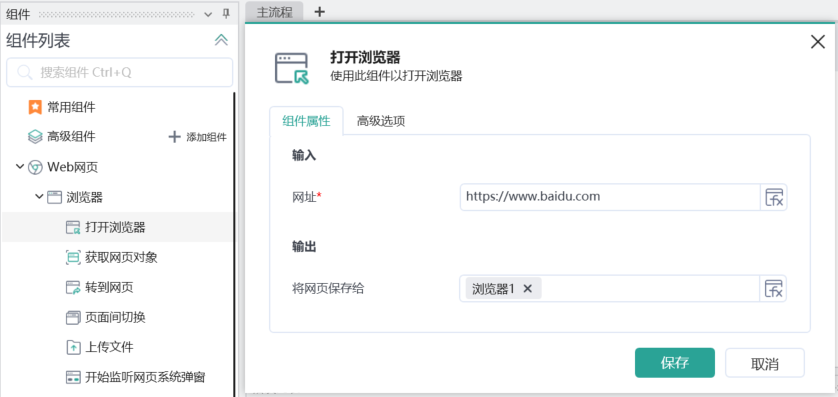Click the 开始监听网页系统弹窗 component icon
Image resolution: width=838 pixels, height=397 pixels.
pyautogui.click(x=73, y=377)
